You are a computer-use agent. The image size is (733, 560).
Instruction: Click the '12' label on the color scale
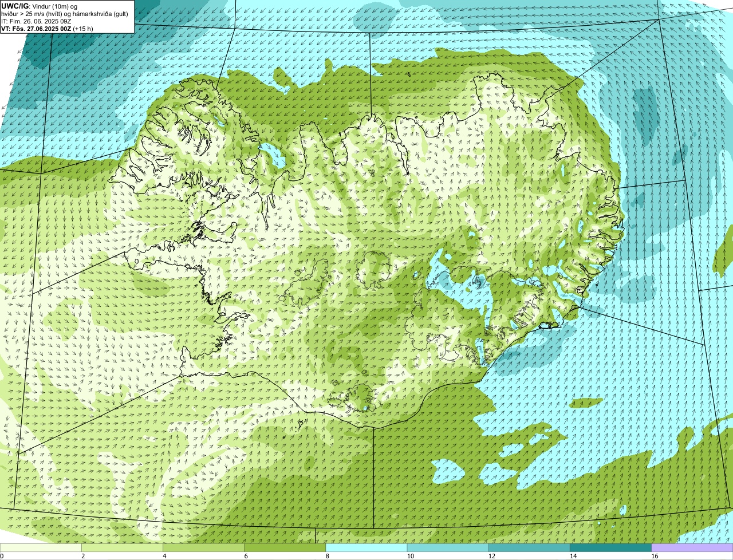coord(492,556)
